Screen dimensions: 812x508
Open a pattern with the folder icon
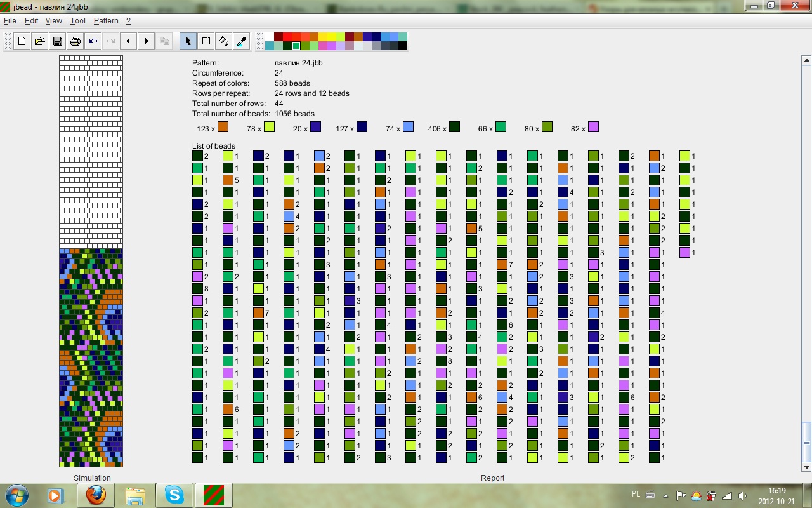pyautogui.click(x=39, y=41)
